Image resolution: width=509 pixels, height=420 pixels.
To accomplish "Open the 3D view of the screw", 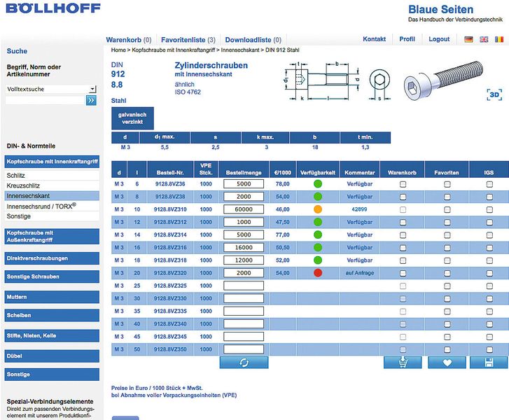I will tap(494, 94).
